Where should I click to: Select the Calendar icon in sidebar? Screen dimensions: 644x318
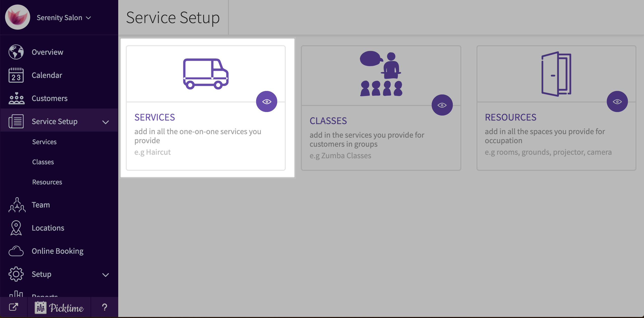(16, 75)
